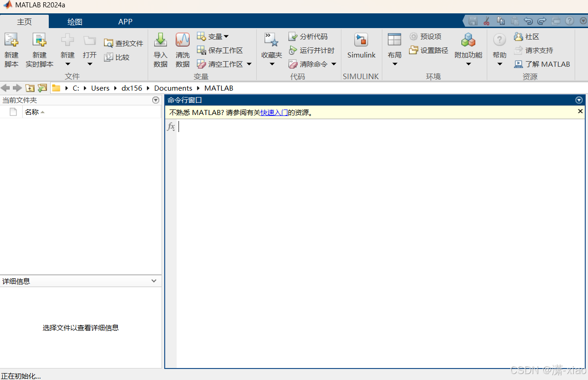Click the Help question mark in the quick access toolbar
This screenshot has width=588, height=380.
[570, 21]
